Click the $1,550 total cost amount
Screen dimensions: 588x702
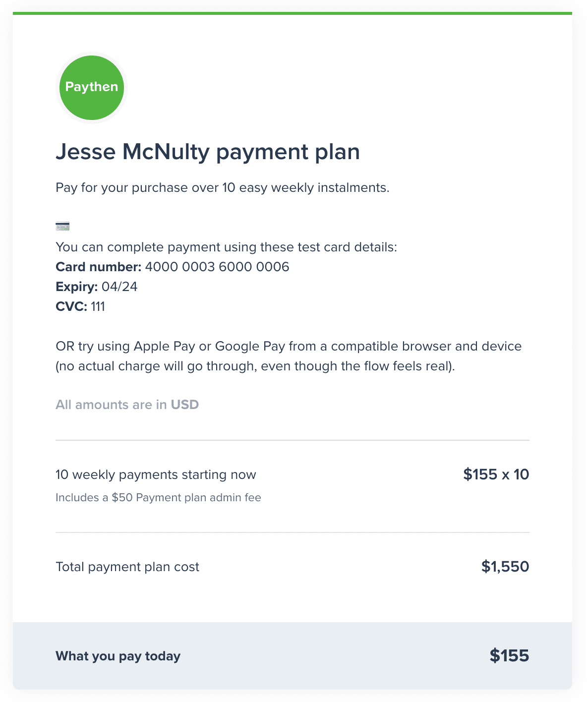point(505,567)
